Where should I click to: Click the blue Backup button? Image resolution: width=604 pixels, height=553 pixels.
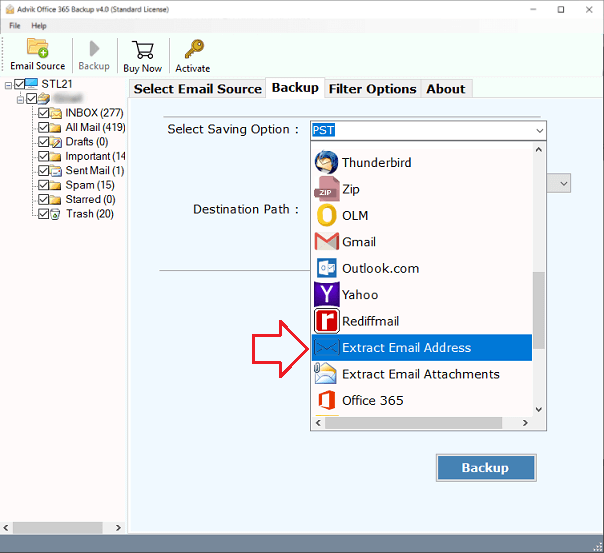coord(486,468)
